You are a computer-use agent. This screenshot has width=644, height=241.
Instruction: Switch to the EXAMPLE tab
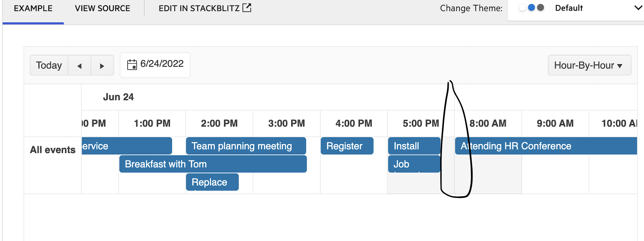(33, 8)
